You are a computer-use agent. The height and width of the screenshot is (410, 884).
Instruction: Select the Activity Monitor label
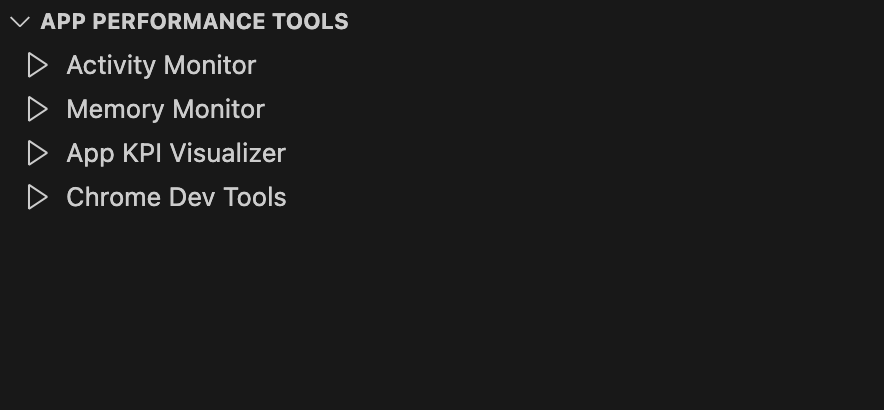point(161,65)
